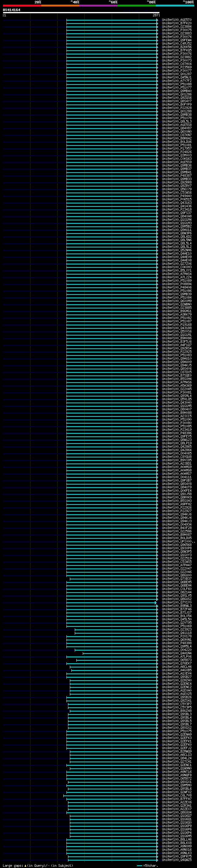Select the UniRef100_O65873 label
This screenshot has height=868, width=197.
point(176,660)
